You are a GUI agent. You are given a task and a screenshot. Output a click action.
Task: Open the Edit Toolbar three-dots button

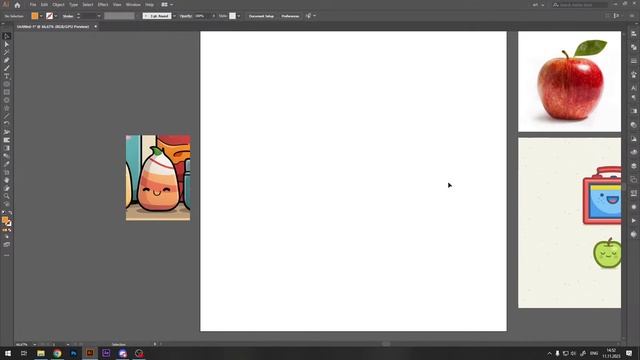point(7,255)
